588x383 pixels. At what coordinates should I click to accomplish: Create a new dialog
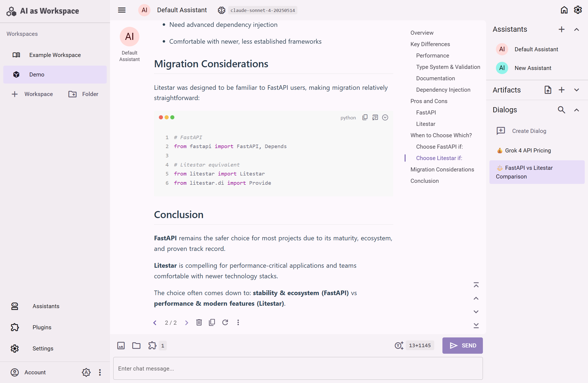pos(537,131)
